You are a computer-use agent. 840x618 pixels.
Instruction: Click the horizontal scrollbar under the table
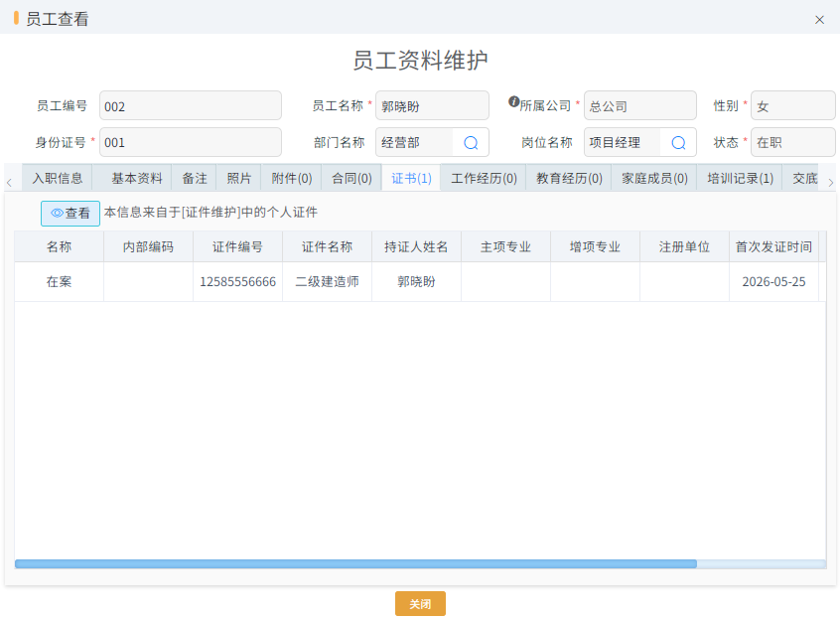pos(355,564)
